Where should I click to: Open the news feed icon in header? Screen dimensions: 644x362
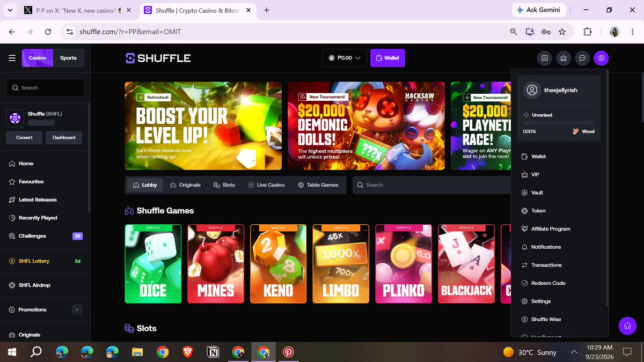tap(545, 58)
